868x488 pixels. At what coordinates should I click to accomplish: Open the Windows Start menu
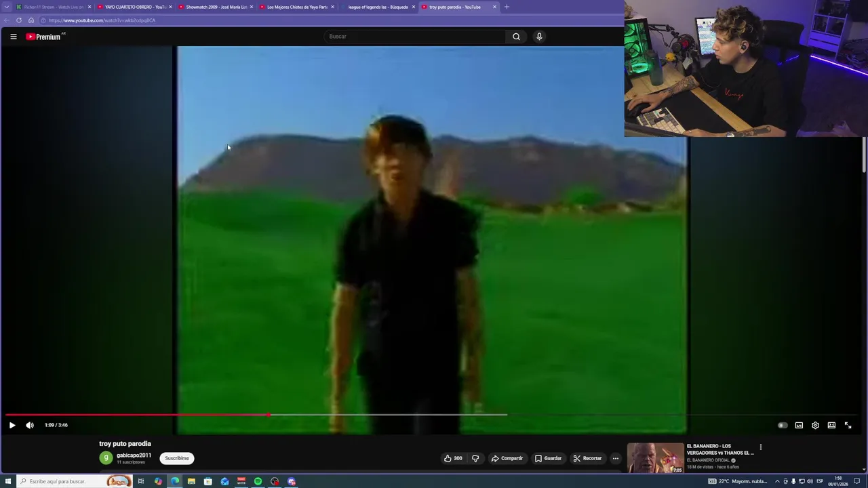[x=8, y=481]
